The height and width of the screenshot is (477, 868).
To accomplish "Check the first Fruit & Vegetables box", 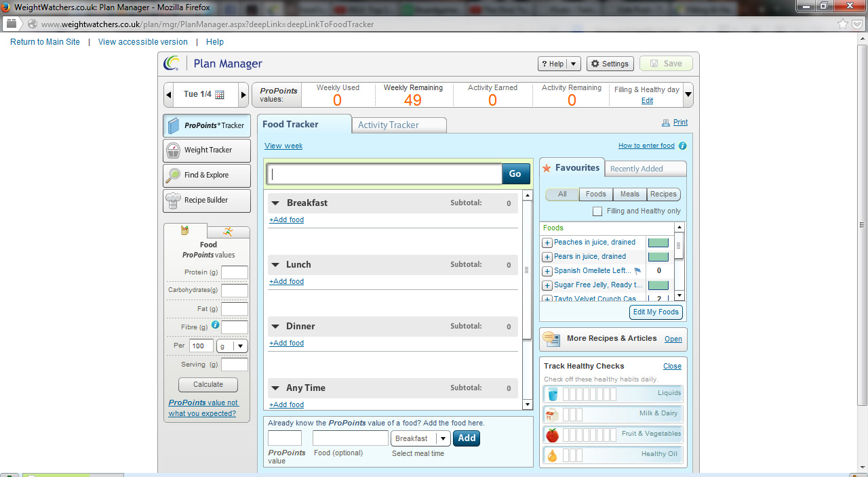I will [566, 434].
